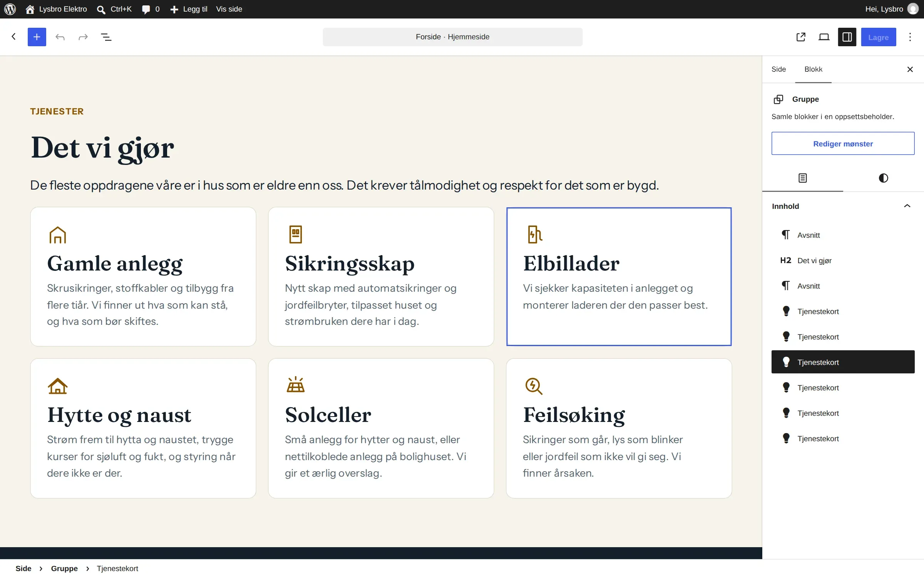The height and width of the screenshot is (578, 924).
Task: Click the Sikringsskap card fuse box icon
Action: tap(296, 235)
